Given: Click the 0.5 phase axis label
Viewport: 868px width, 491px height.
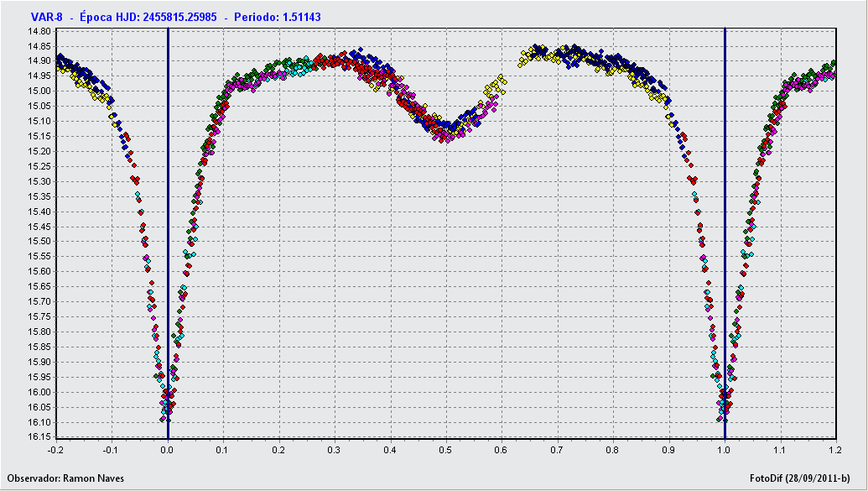Looking at the screenshot, I should click(445, 450).
